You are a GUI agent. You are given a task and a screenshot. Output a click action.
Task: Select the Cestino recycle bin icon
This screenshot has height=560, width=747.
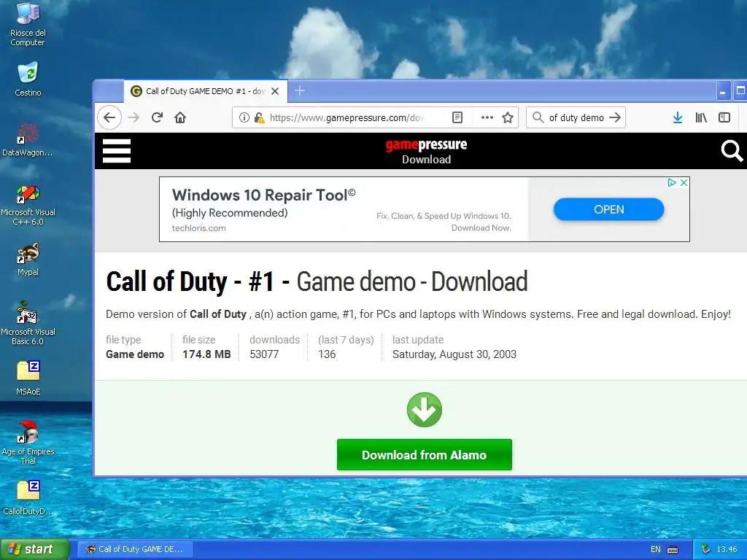tap(28, 79)
